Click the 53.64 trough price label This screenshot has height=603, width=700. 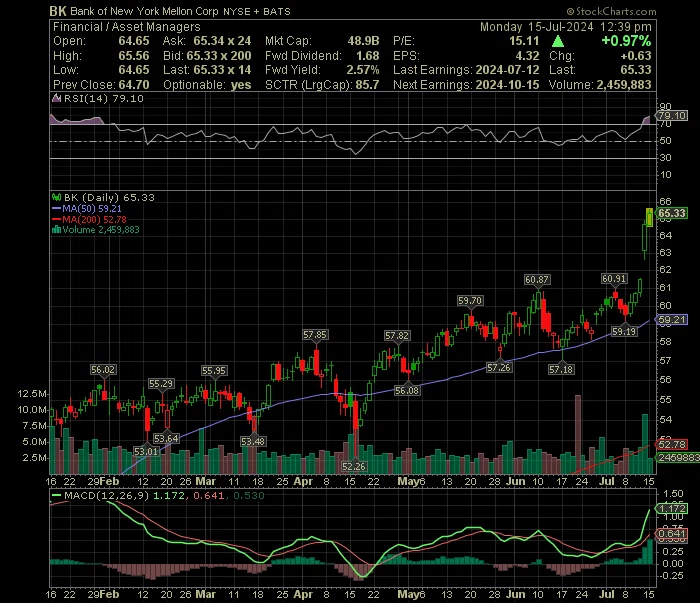pyautogui.click(x=166, y=439)
